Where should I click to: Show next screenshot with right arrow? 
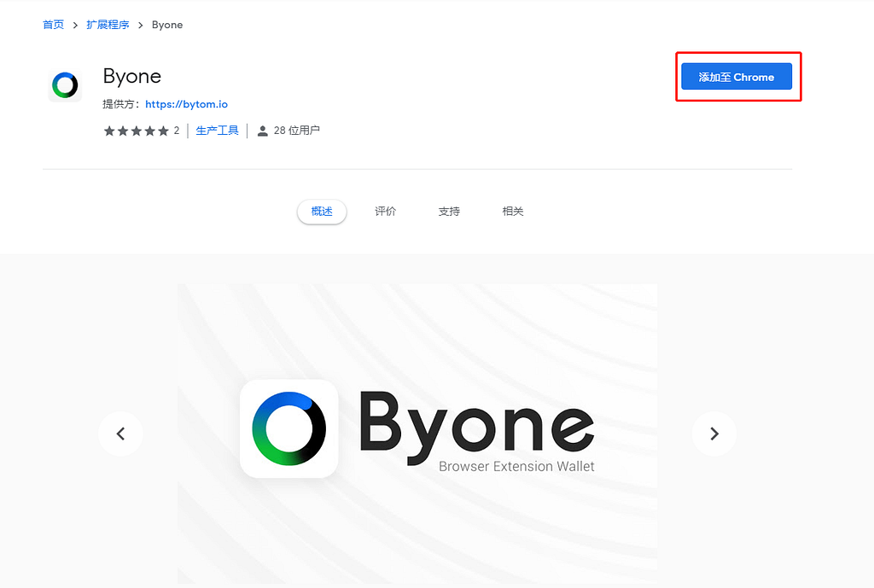coord(714,434)
